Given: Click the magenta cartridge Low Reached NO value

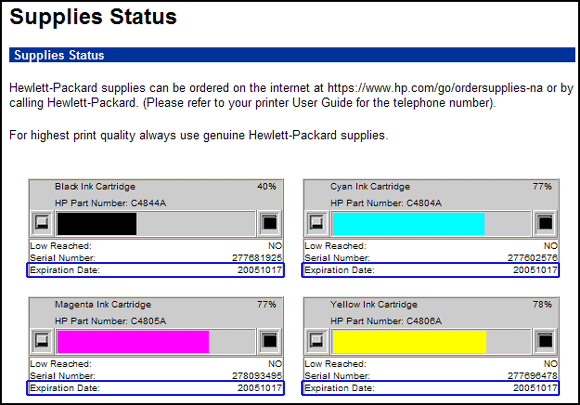Looking at the screenshot, I should pos(275,364).
